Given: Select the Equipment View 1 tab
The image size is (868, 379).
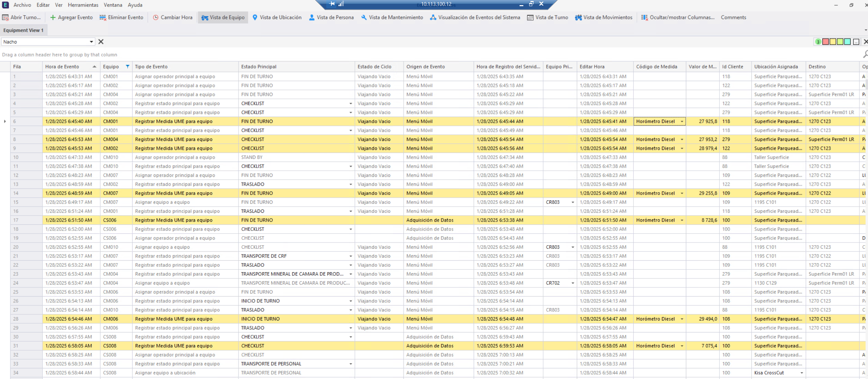Looking at the screenshot, I should tap(23, 30).
